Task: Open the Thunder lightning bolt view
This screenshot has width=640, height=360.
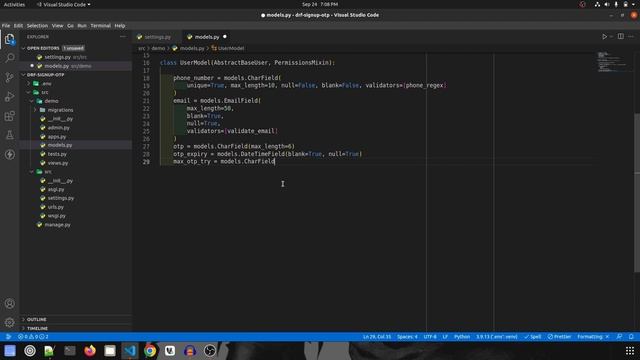Action: [9, 155]
